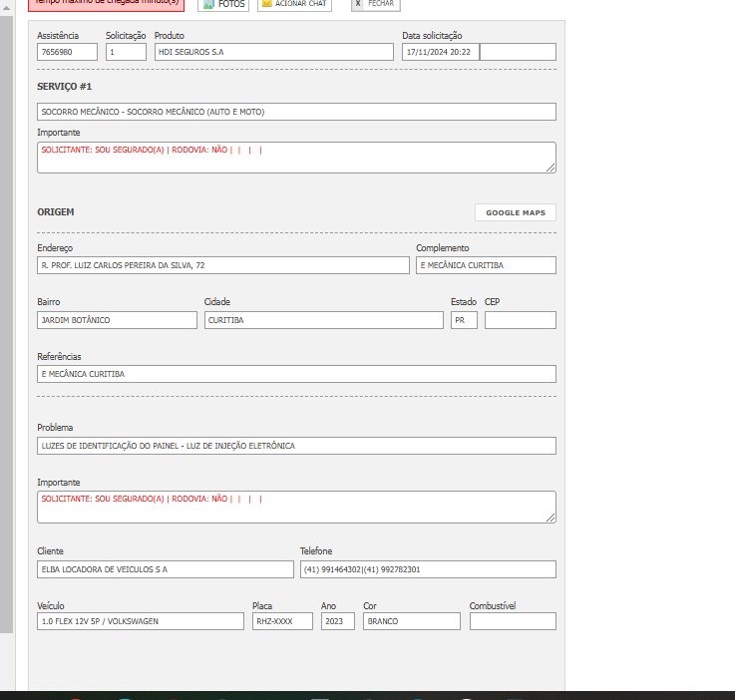Click the Cidade field CURITIBA
This screenshot has height=700, width=735.
point(323,320)
